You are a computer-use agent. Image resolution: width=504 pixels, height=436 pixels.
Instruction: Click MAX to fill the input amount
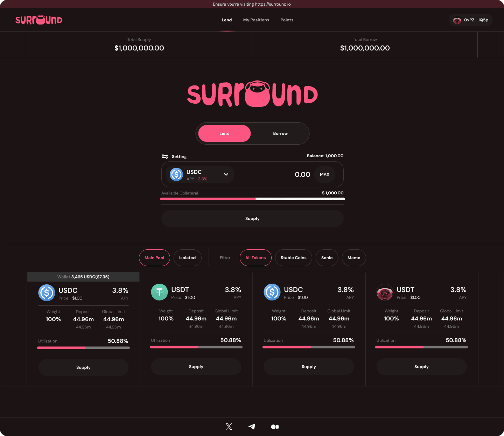coord(324,174)
